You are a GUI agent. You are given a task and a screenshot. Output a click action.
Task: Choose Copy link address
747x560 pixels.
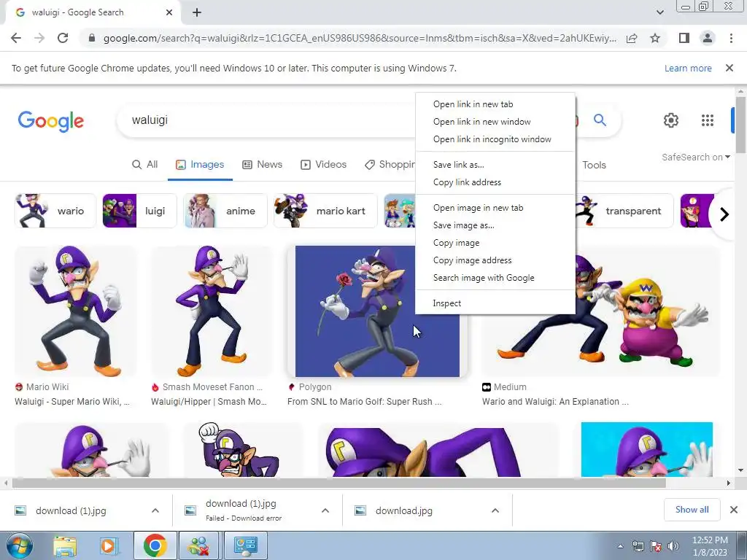pyautogui.click(x=495, y=182)
